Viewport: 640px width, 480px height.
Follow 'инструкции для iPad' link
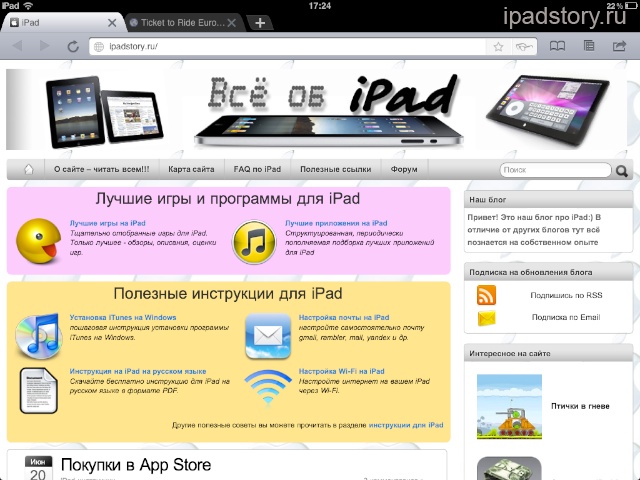pos(406,425)
